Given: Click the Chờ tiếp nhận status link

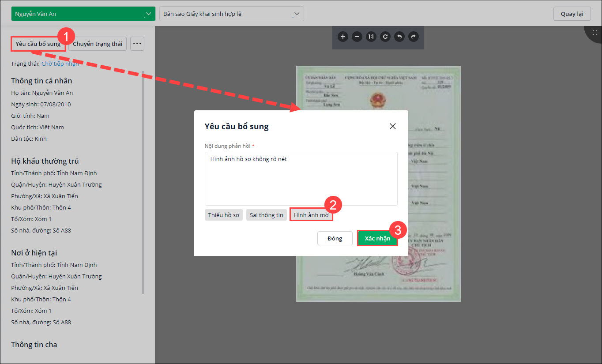Looking at the screenshot, I should [60, 64].
